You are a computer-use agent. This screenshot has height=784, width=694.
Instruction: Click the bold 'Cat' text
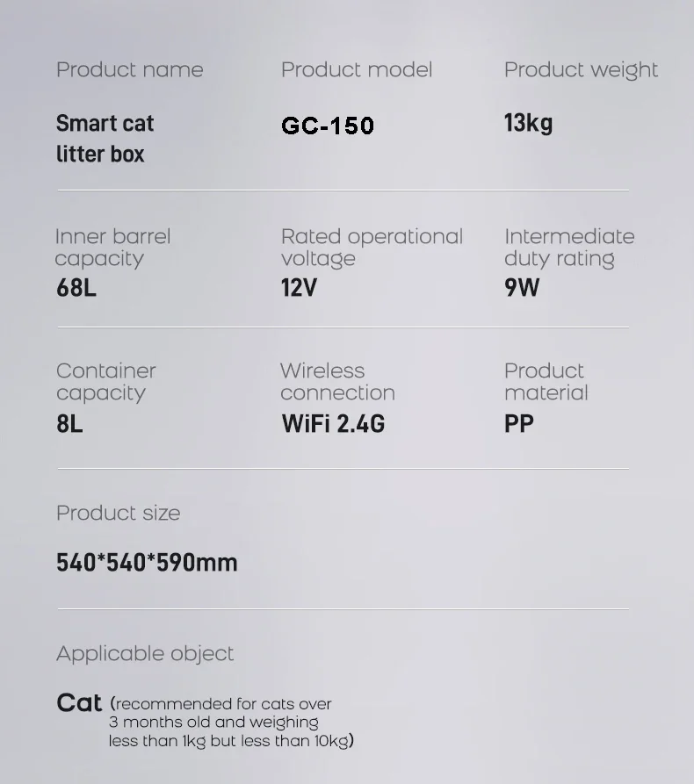click(79, 703)
